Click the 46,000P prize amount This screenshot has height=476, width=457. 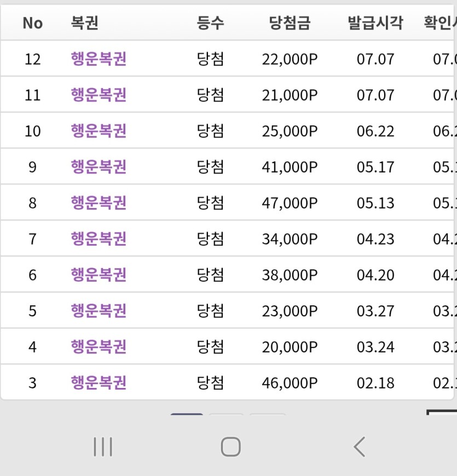(x=290, y=383)
